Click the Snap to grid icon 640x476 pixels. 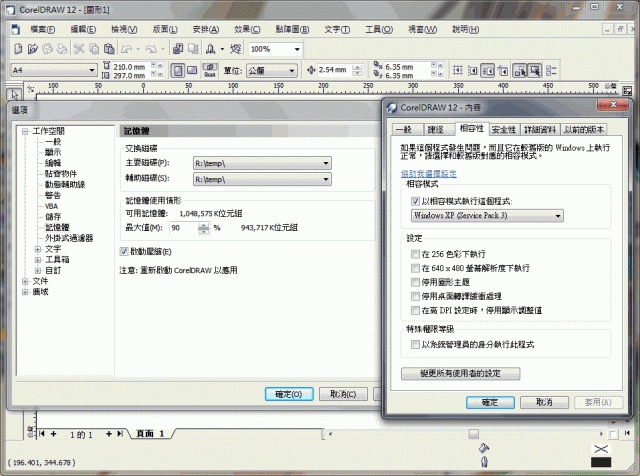click(458, 71)
